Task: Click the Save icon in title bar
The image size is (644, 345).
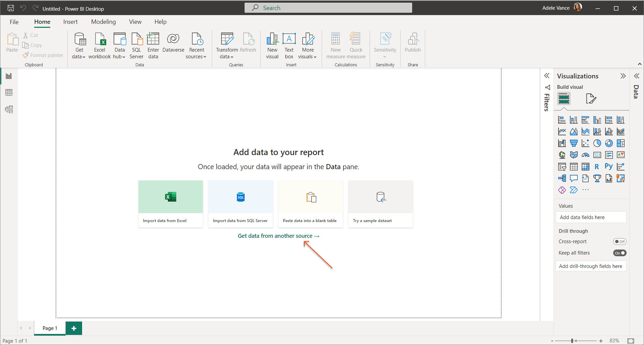Action: (11, 8)
